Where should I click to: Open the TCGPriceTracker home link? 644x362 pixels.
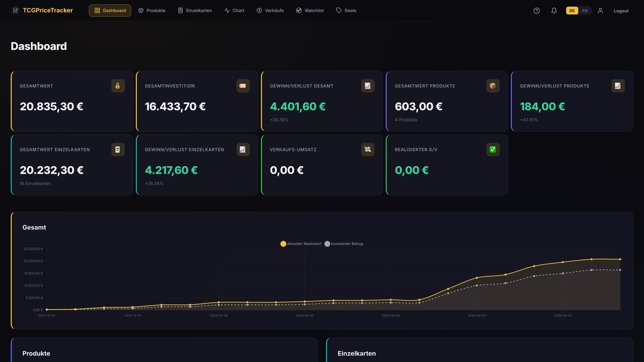pyautogui.click(x=42, y=11)
